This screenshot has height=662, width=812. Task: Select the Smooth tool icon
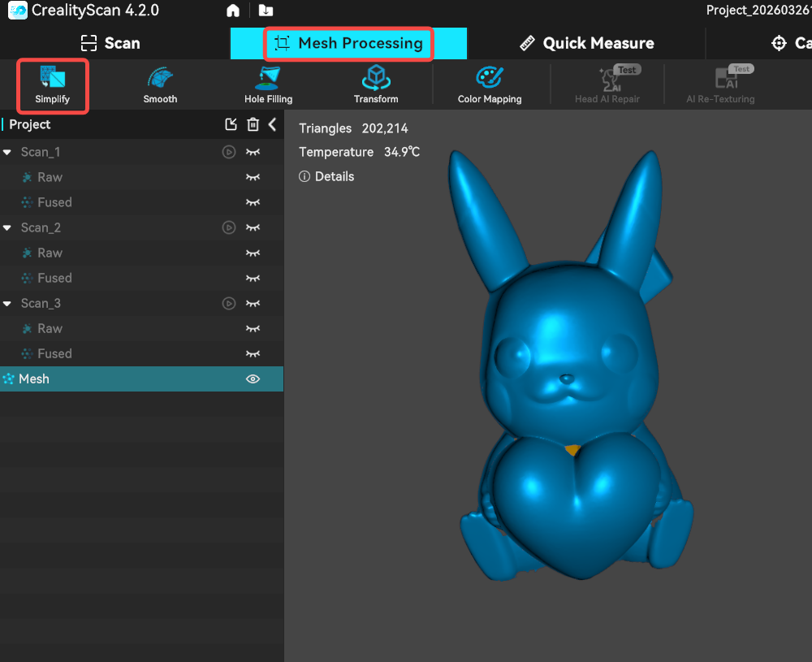click(x=160, y=80)
